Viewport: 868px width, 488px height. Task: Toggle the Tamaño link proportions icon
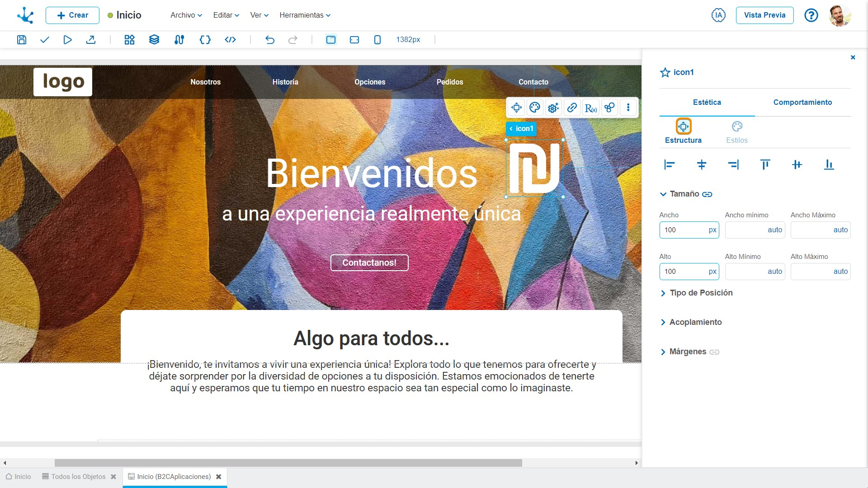(x=707, y=194)
